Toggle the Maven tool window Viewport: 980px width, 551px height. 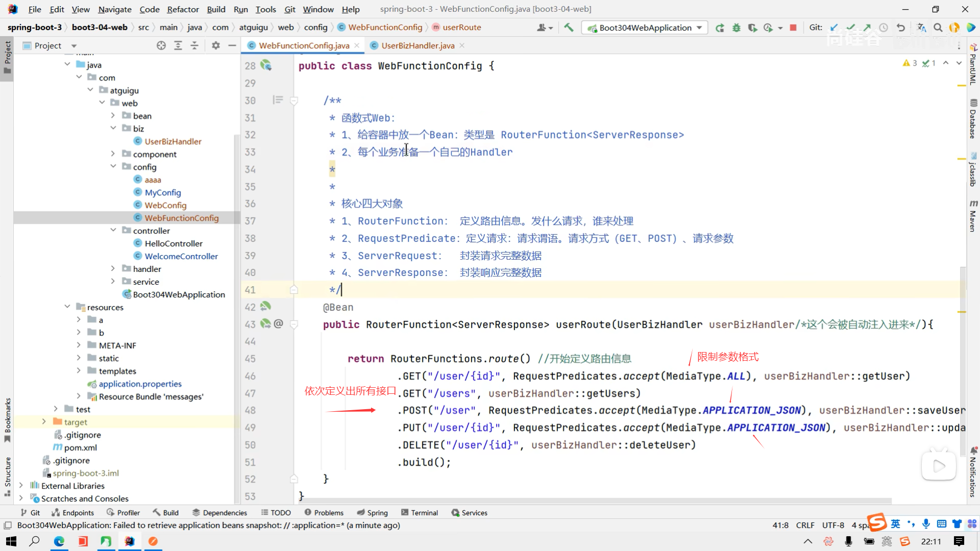pyautogui.click(x=973, y=216)
